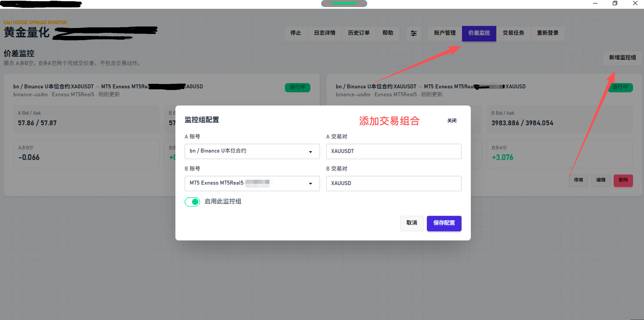Screen dimensions: 644x320
Task: Click the 停止 toolbar button
Action: tap(295, 33)
